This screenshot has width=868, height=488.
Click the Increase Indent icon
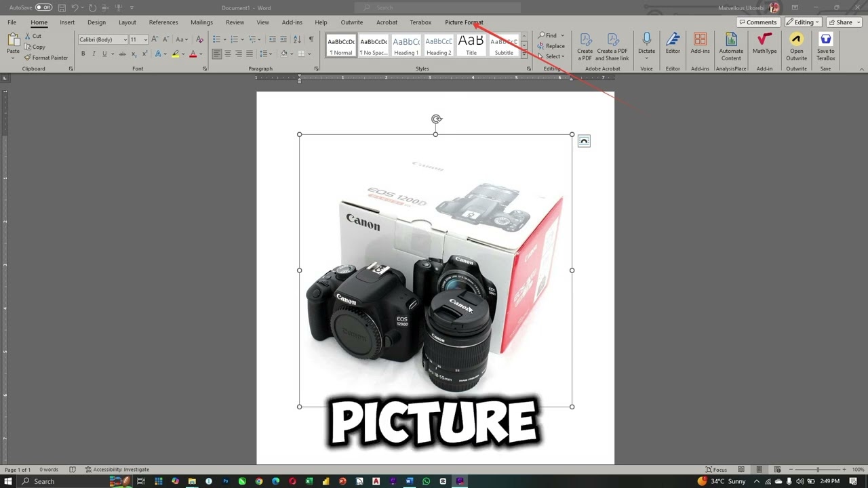click(283, 39)
